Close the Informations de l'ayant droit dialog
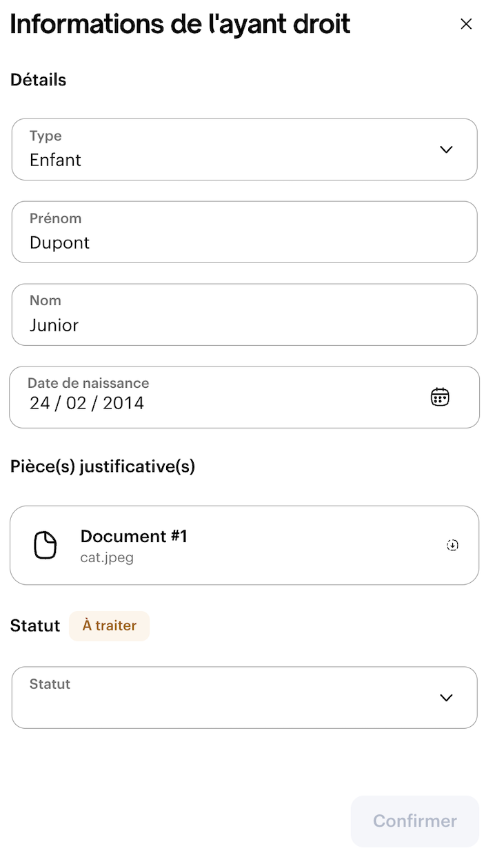This screenshot has height=868, width=495. coord(466,24)
